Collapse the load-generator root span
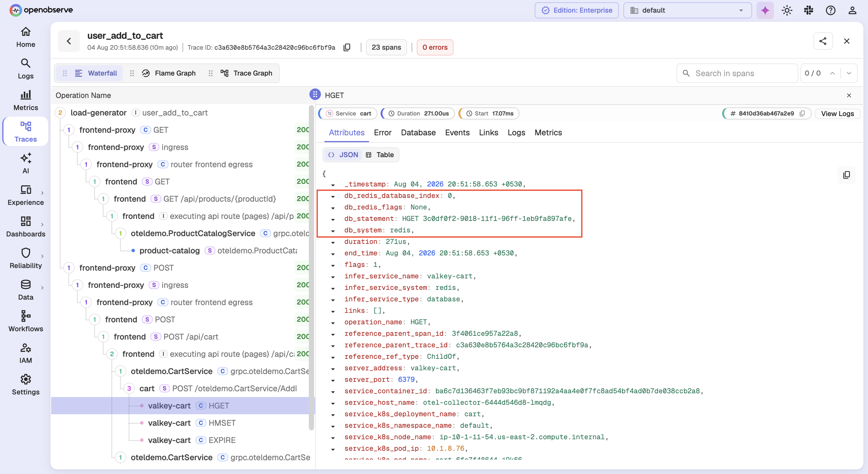The width and height of the screenshot is (868, 474). coord(60,113)
